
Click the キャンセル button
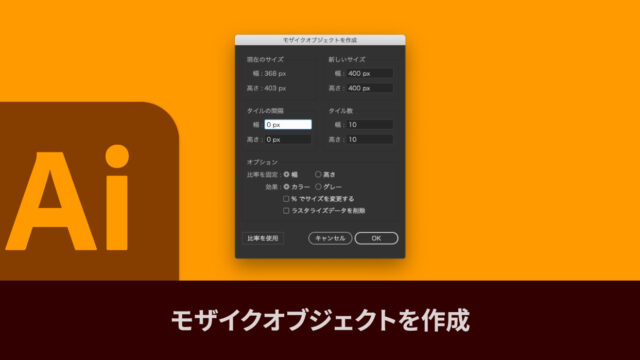330,238
